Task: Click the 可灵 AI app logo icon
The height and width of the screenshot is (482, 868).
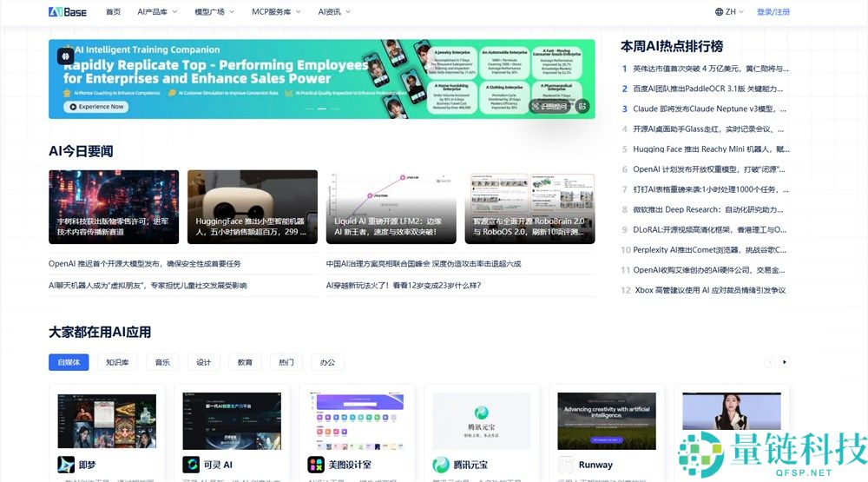Action: (x=191, y=465)
